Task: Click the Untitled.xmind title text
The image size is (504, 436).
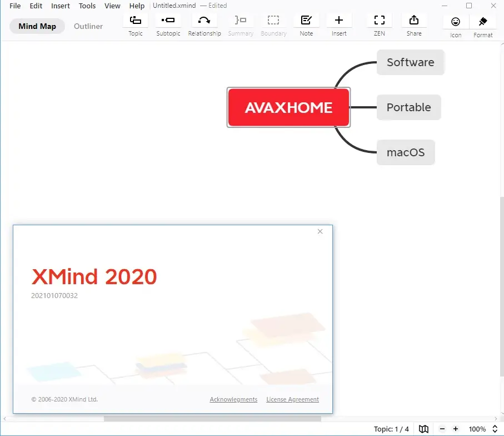Action: [174, 6]
